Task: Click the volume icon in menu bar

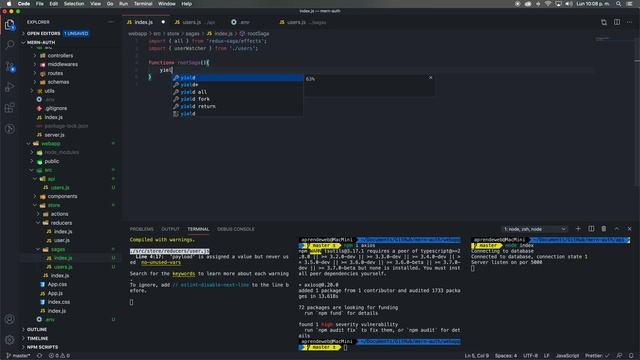Action: (x=569, y=4)
